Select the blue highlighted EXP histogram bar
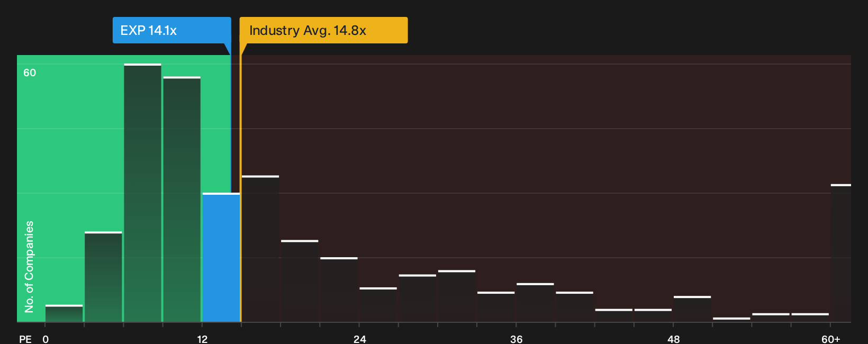The width and height of the screenshot is (868, 344). click(x=221, y=258)
